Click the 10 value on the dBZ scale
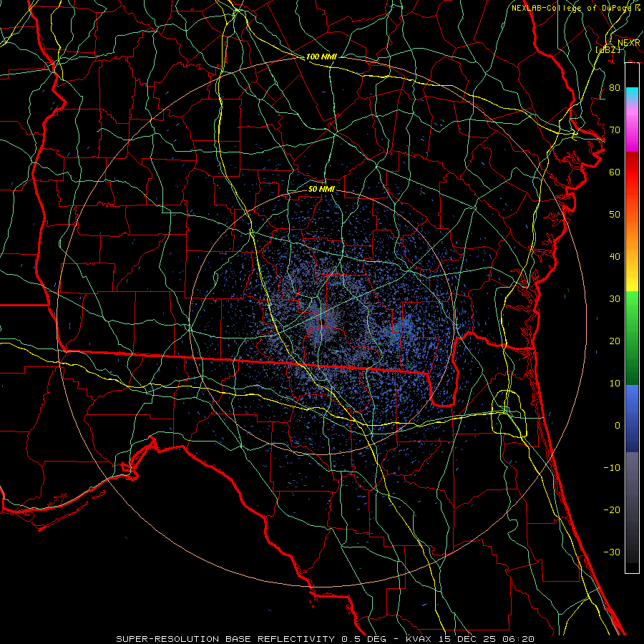 click(615, 384)
